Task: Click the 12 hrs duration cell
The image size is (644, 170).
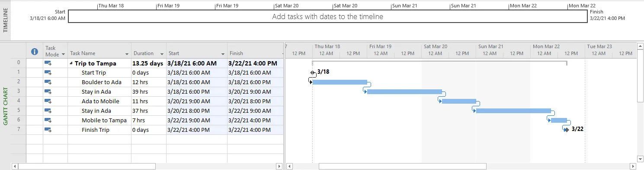Action: coord(149,82)
